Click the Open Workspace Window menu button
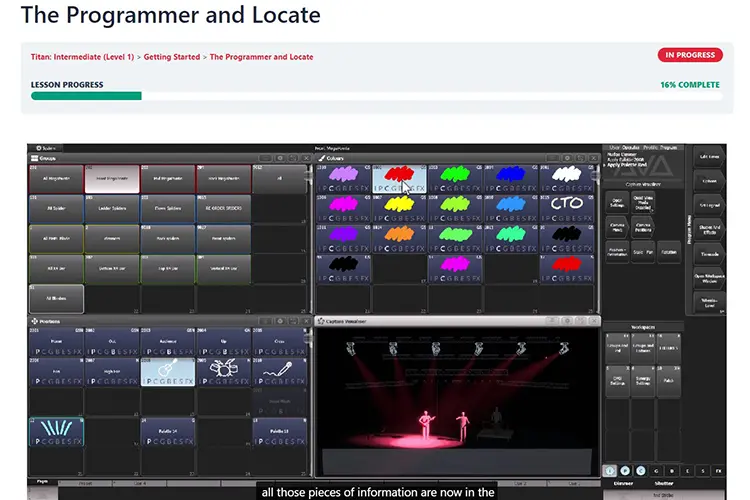Image resolution: width=750 pixels, height=500 pixels. click(x=709, y=278)
